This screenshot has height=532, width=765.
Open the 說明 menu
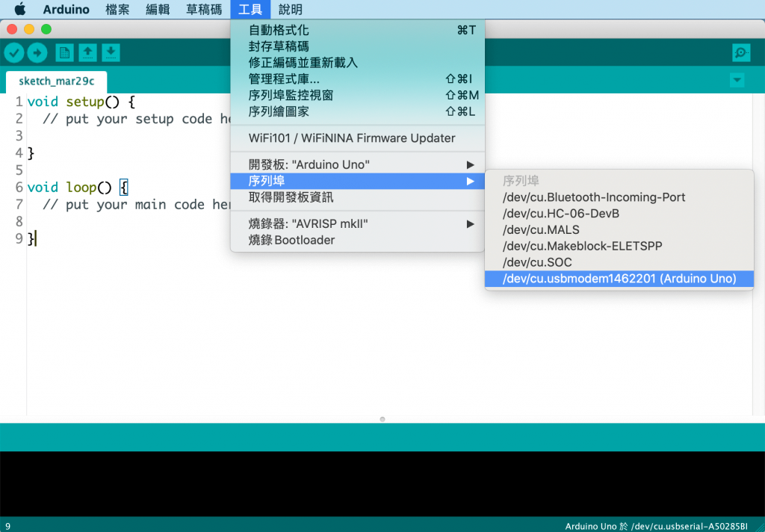click(x=291, y=9)
